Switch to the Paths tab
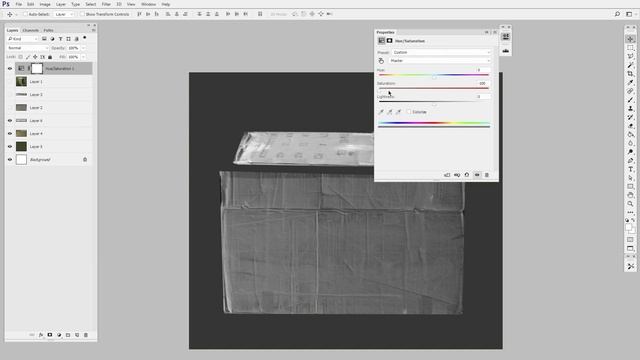 [49, 30]
